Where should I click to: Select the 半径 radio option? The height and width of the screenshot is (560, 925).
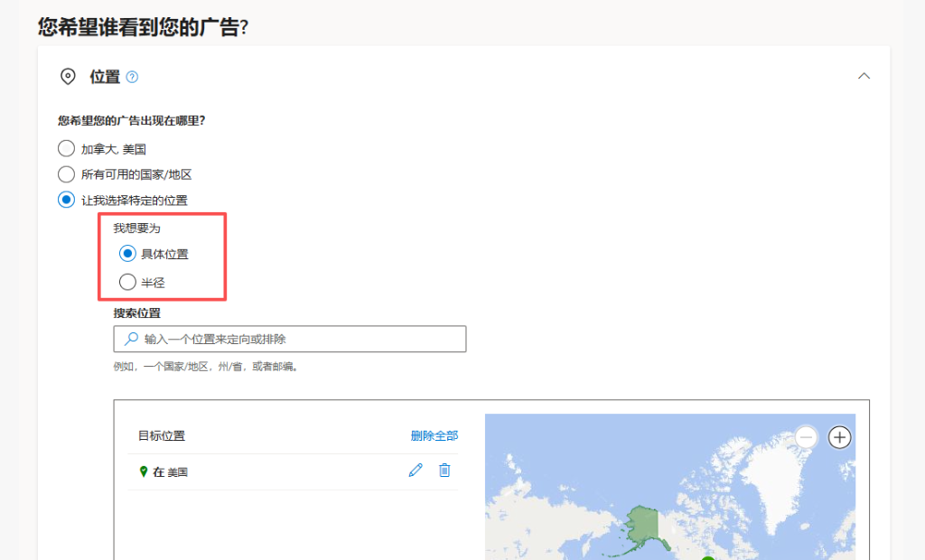click(x=127, y=282)
